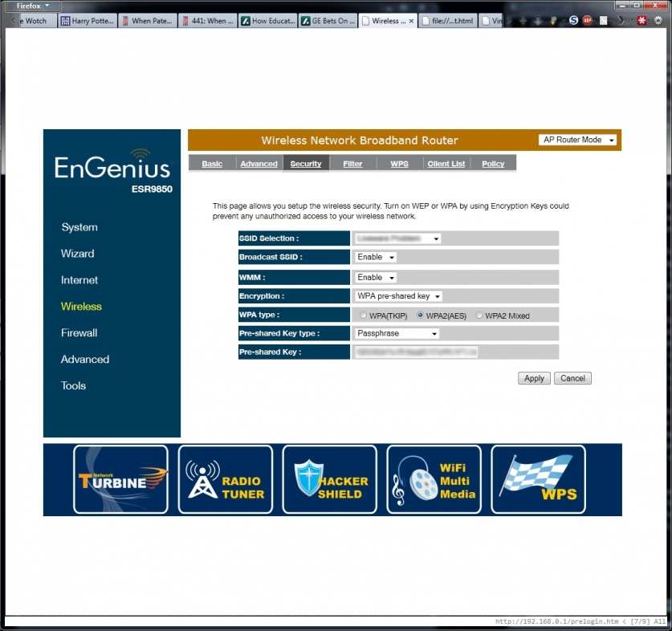Switch to the file://...t.html browser tab
The image size is (672, 631).
point(448,21)
